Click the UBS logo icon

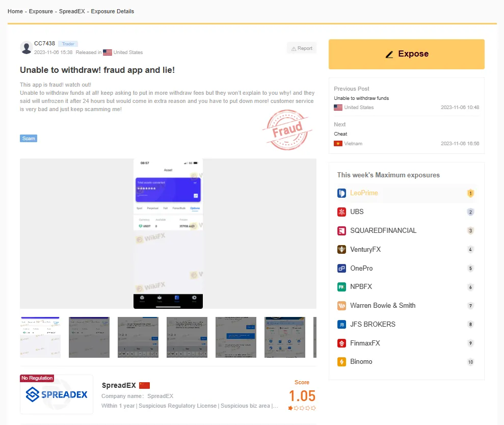(x=341, y=212)
